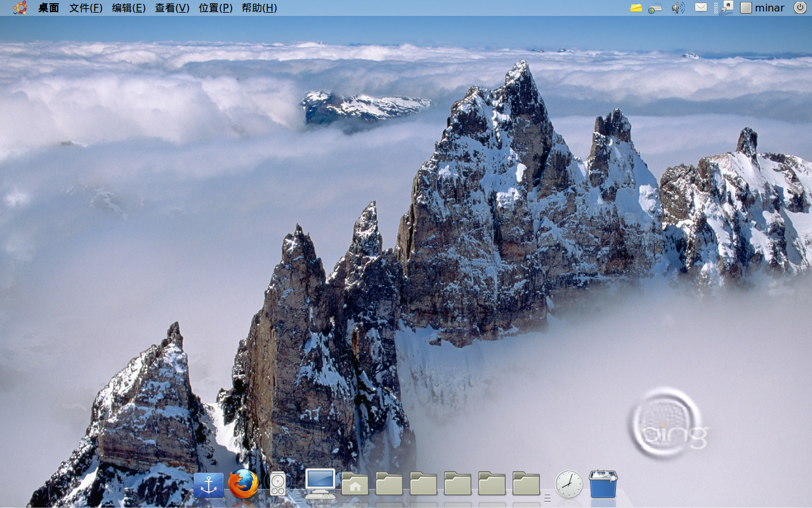Open the yellow sticky notes tray icon

636,8
